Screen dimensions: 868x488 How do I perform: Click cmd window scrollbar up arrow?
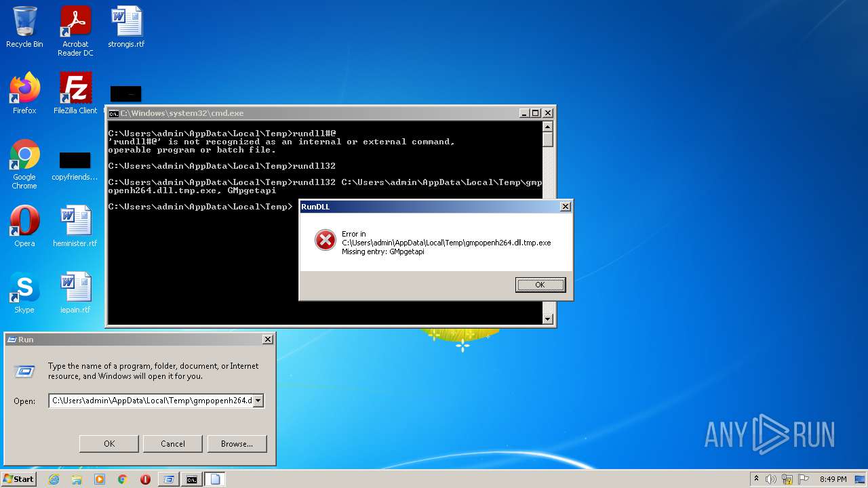(x=548, y=127)
